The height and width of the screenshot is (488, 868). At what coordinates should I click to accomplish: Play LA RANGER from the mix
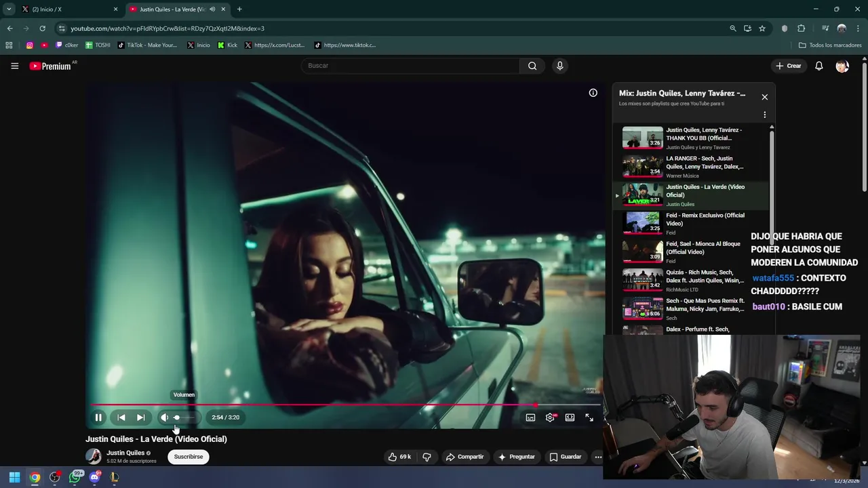(692, 167)
